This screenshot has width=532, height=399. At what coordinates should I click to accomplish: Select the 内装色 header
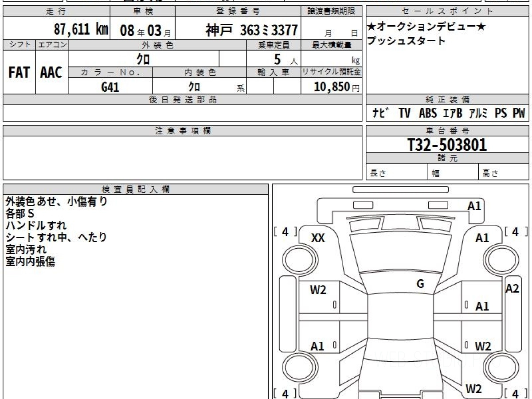pos(199,72)
